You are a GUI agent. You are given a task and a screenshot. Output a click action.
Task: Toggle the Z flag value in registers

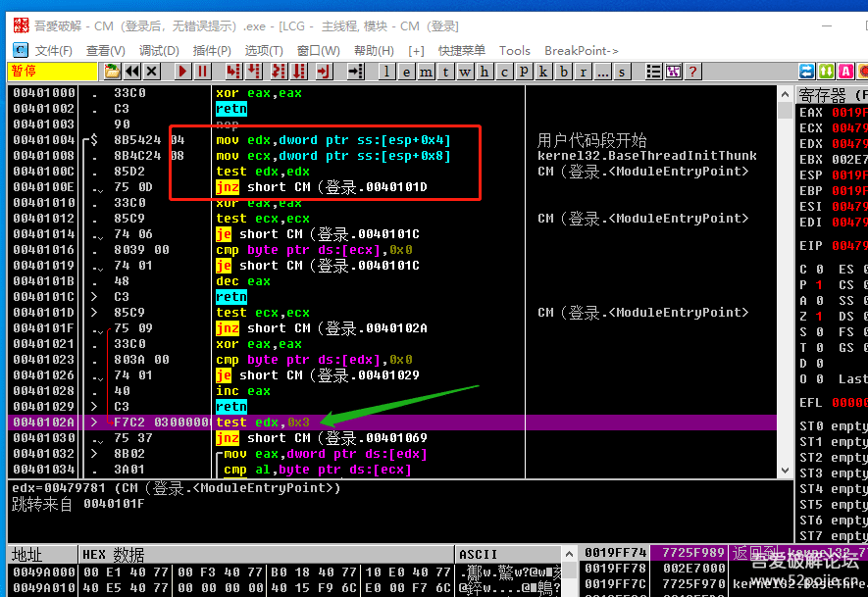tap(819, 317)
